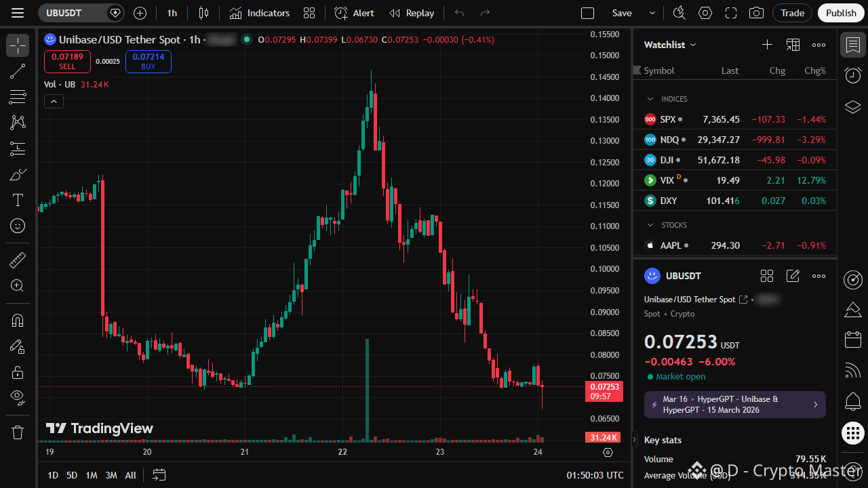Add symbol to compare with plus icon

click(140, 13)
